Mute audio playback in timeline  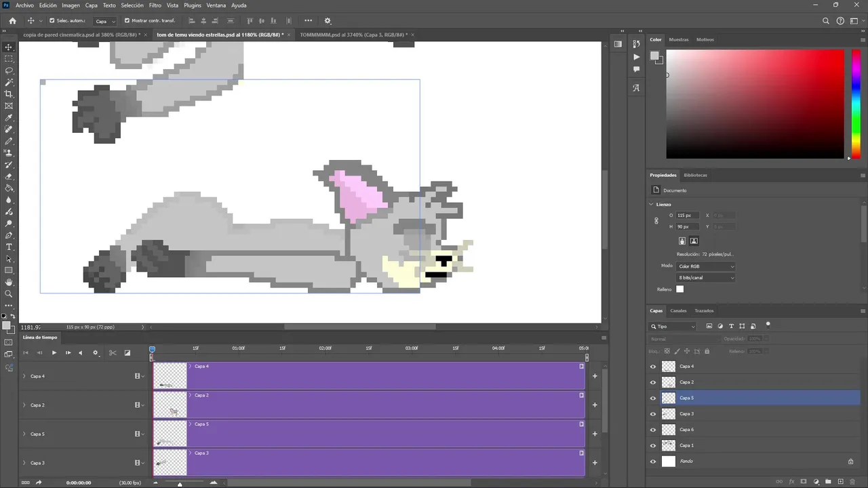81,352
